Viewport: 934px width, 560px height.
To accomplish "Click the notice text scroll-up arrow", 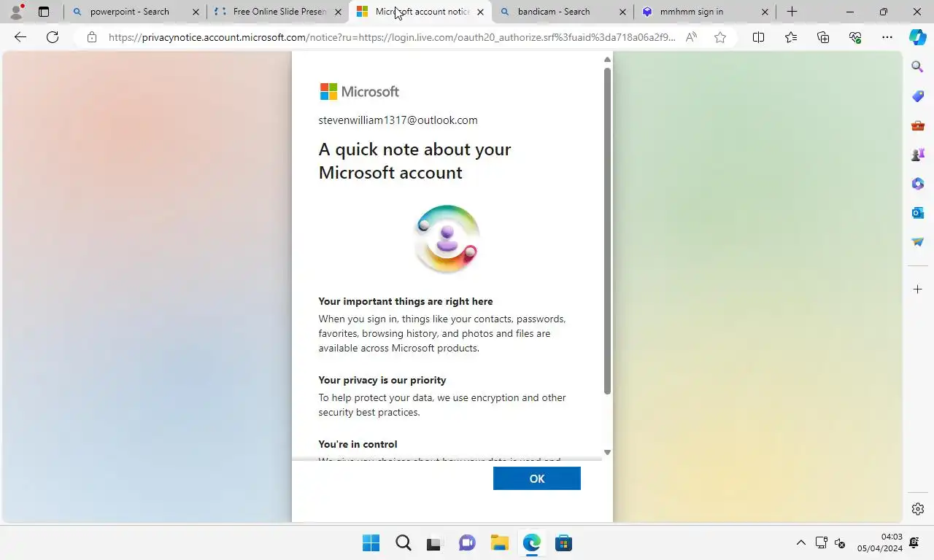I will 607,60.
